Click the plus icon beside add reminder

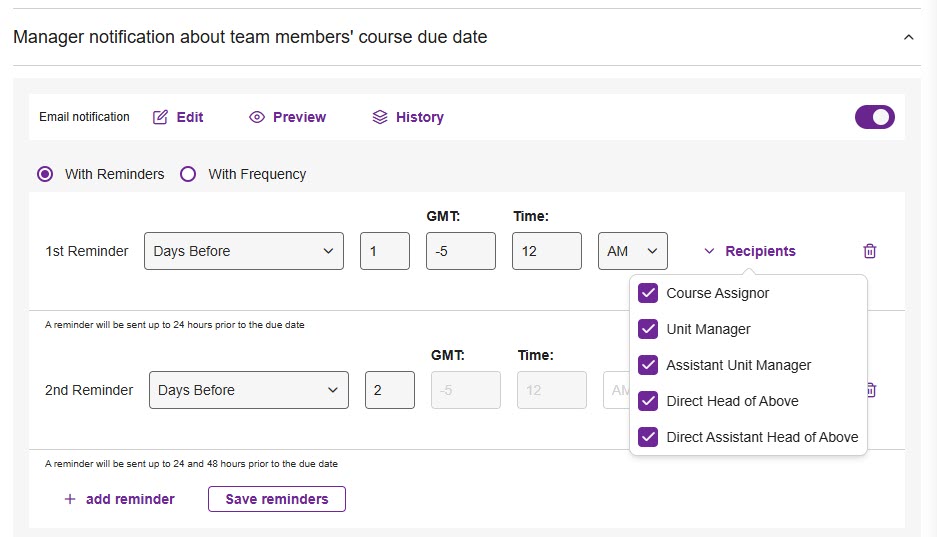click(70, 499)
